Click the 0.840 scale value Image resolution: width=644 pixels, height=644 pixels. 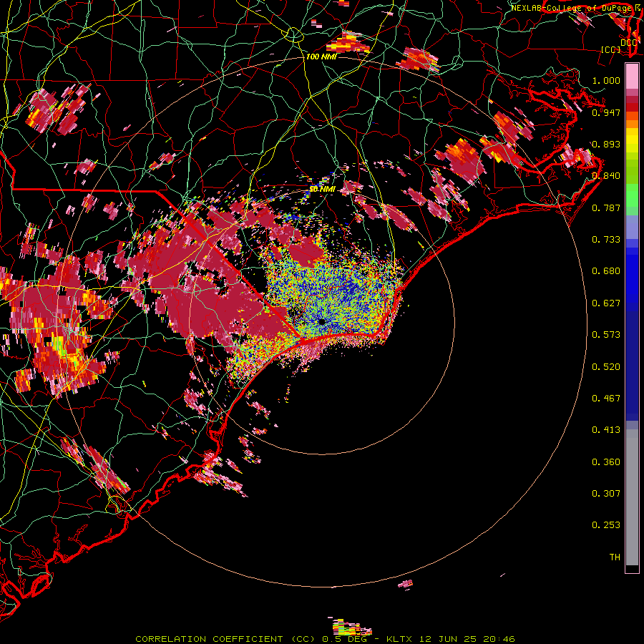pos(606,176)
